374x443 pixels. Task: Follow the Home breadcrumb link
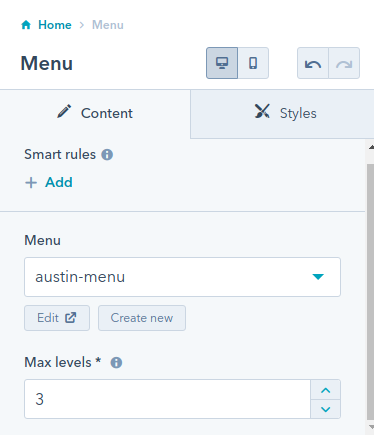click(x=55, y=25)
